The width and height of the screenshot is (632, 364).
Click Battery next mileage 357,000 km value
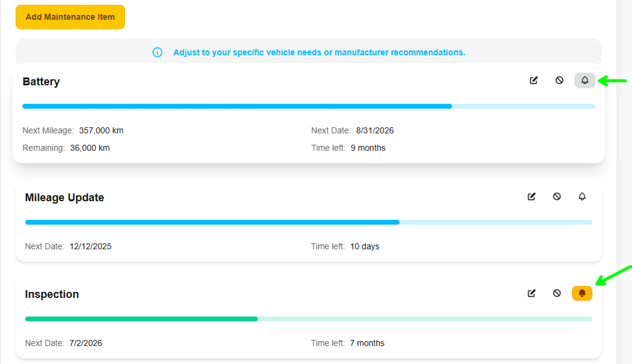101,130
